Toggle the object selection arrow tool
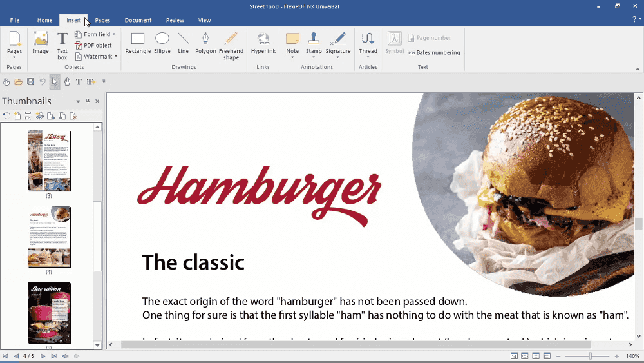This screenshot has width=644, height=363. coord(54,82)
